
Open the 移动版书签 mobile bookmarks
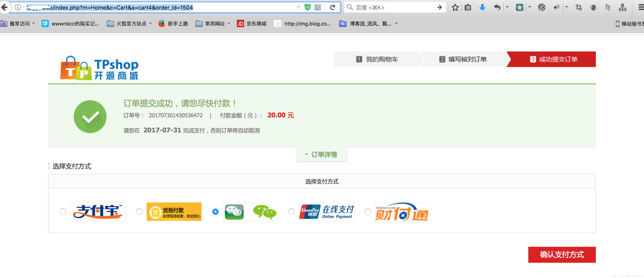[630, 24]
